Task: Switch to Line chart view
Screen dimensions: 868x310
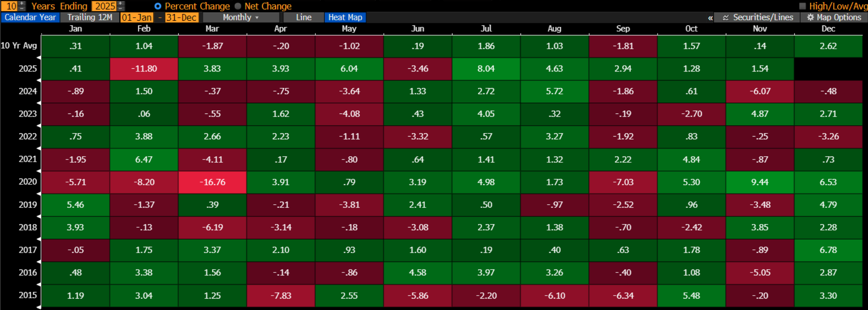Action: (304, 18)
